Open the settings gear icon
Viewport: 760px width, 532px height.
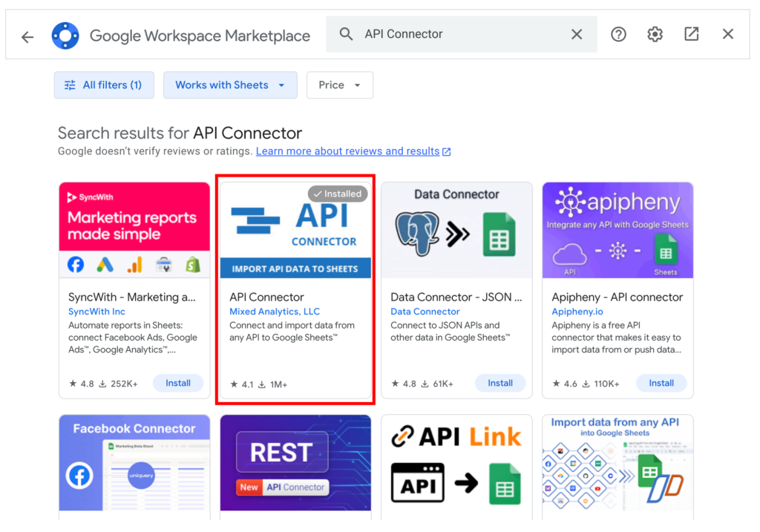pyautogui.click(x=655, y=34)
